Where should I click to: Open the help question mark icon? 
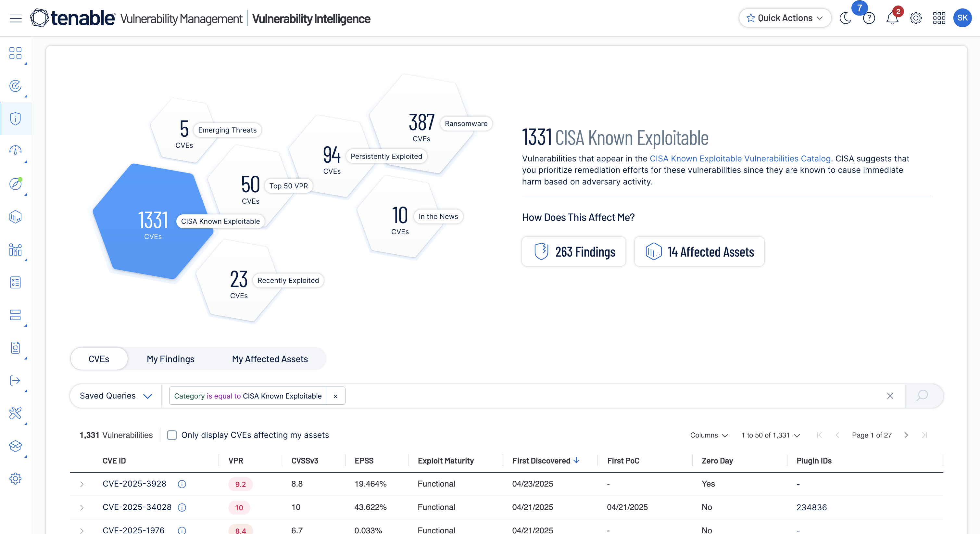(x=869, y=18)
